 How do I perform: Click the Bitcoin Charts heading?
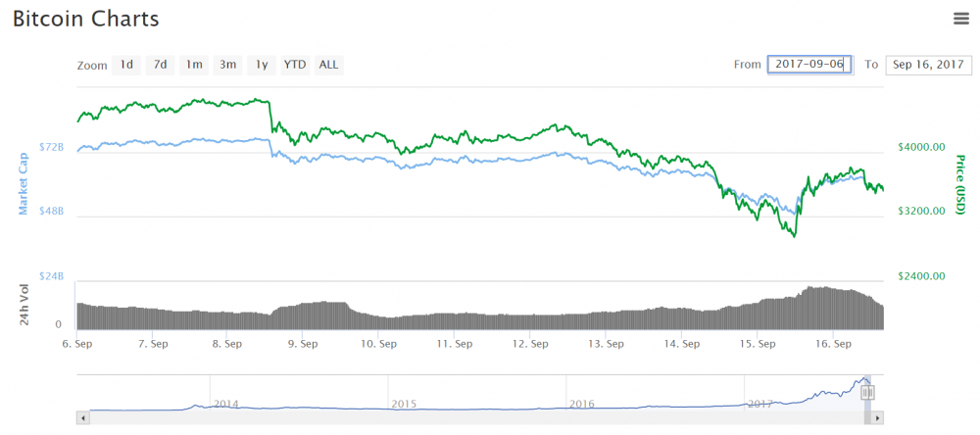click(x=86, y=19)
